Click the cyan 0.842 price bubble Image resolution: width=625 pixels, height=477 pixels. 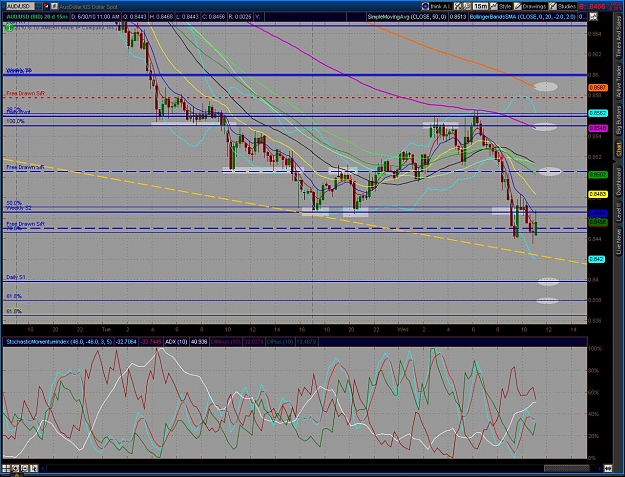597,259
